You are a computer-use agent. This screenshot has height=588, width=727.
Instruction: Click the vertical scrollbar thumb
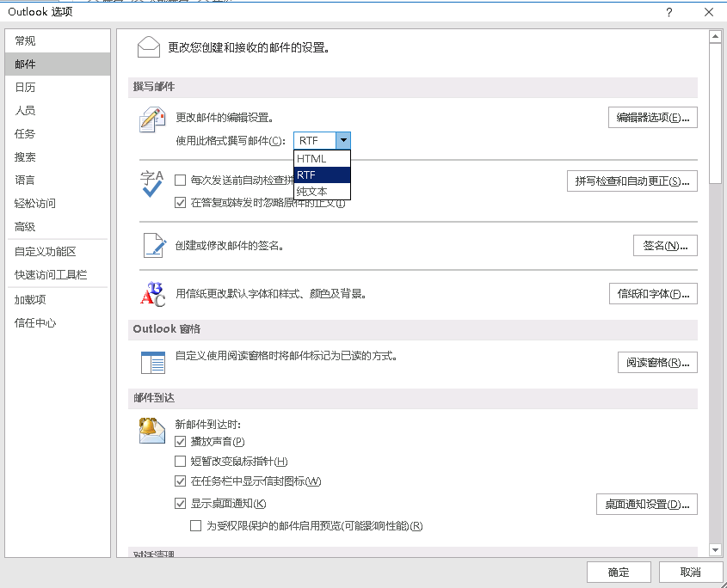click(x=715, y=113)
